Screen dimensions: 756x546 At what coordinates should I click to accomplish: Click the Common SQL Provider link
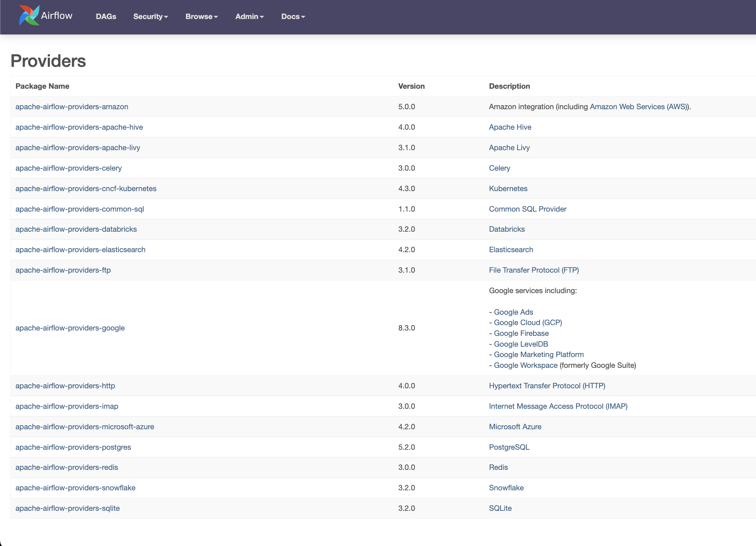[x=527, y=209]
